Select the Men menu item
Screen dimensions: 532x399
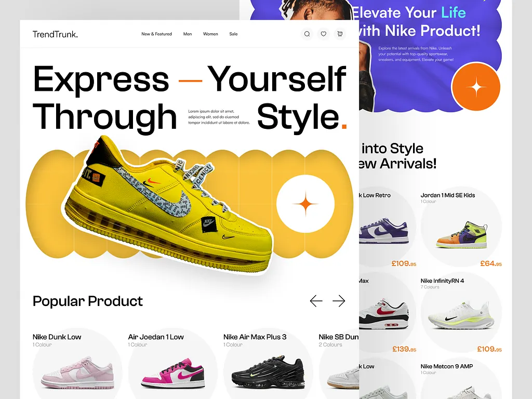(x=188, y=34)
